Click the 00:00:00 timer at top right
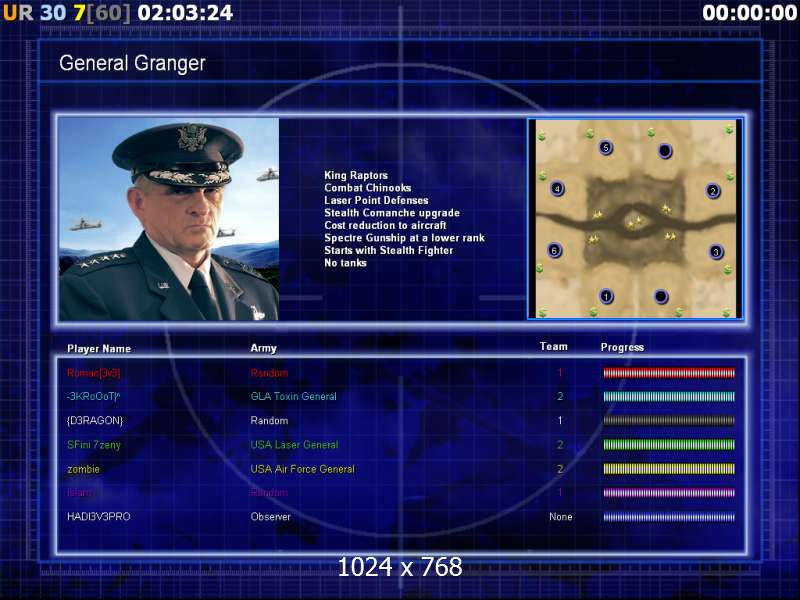This screenshot has height=600, width=800. [749, 13]
